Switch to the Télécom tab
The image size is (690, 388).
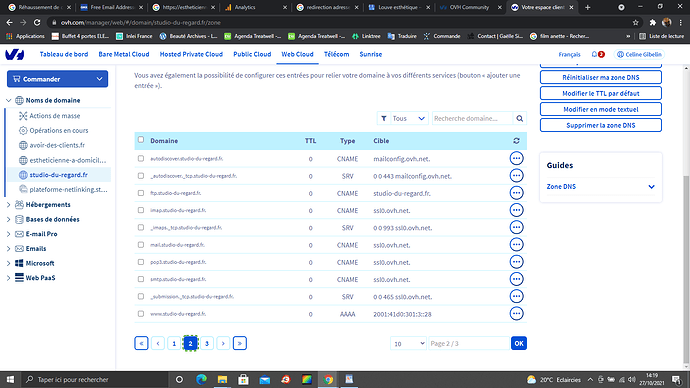pos(337,54)
